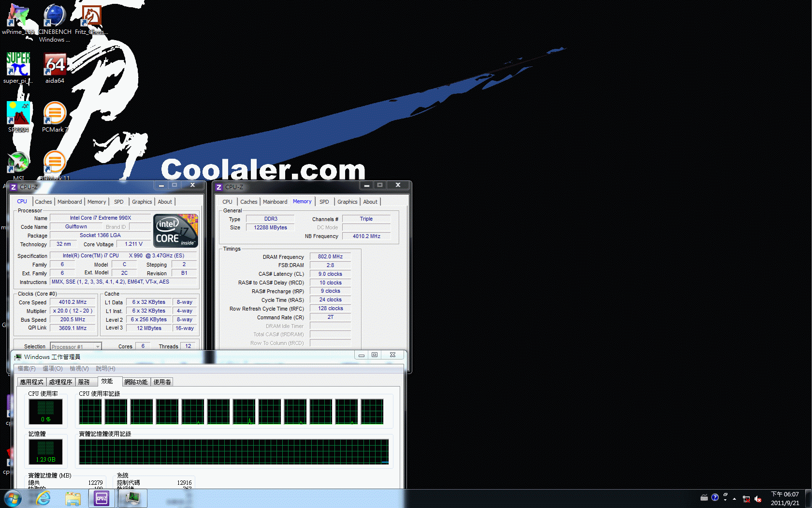The height and width of the screenshot is (508, 812).
Task: Select the CPU-Z taskbar button
Action: (x=101, y=498)
